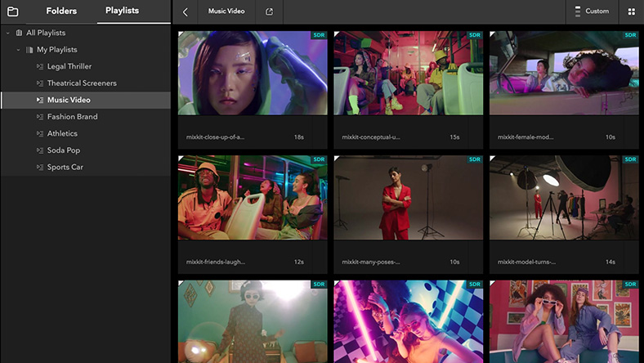Viewport: 644px width, 363px height.
Task: Click SDR badge on mixkit-female-mod clip
Action: (630, 35)
